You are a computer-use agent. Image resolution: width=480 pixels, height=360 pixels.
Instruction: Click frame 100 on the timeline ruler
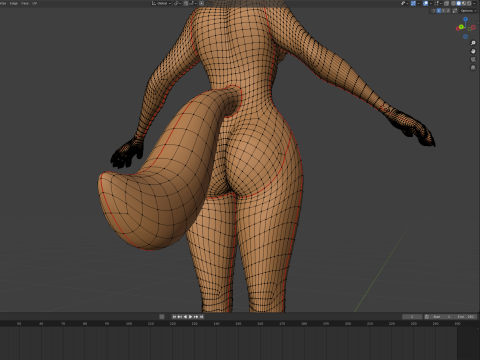click(x=129, y=324)
